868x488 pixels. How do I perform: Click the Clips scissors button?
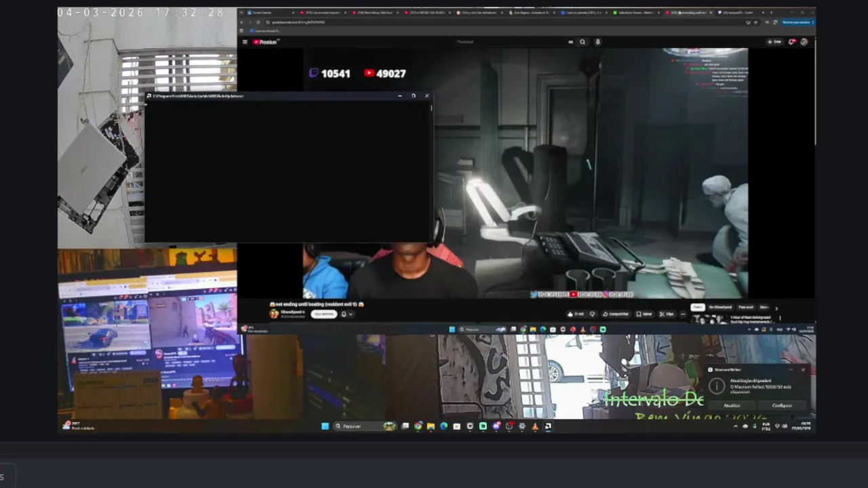tap(667, 314)
